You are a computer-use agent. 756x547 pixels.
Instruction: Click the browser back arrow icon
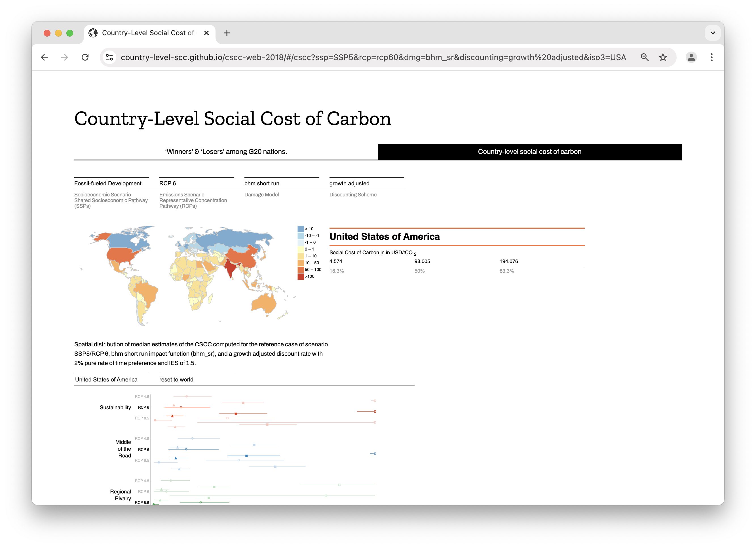pos(44,57)
